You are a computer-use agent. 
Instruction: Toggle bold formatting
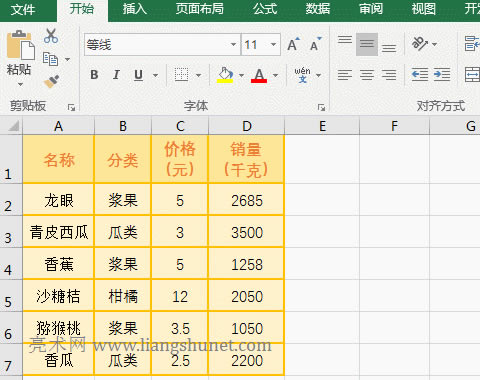(x=94, y=75)
